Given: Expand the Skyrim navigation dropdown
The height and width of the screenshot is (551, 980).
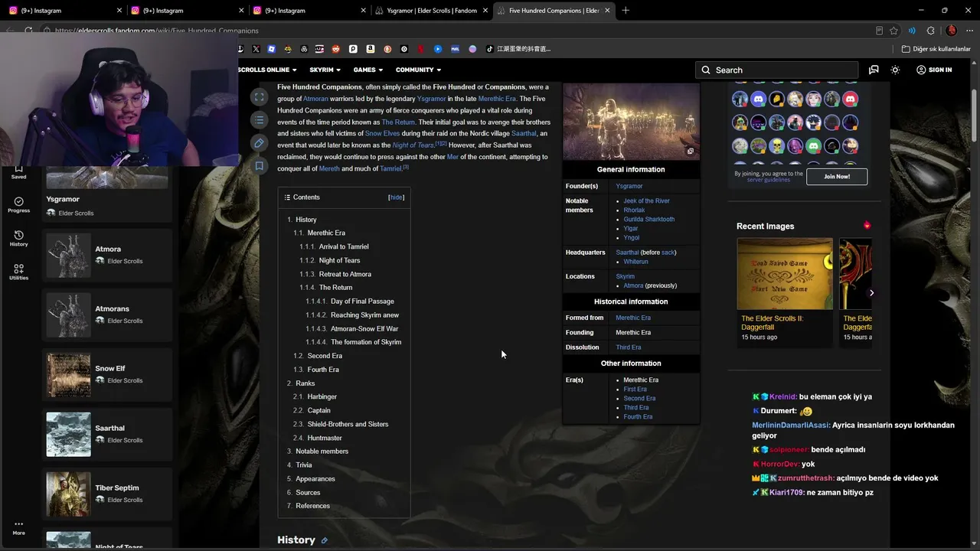Looking at the screenshot, I should 325,70.
